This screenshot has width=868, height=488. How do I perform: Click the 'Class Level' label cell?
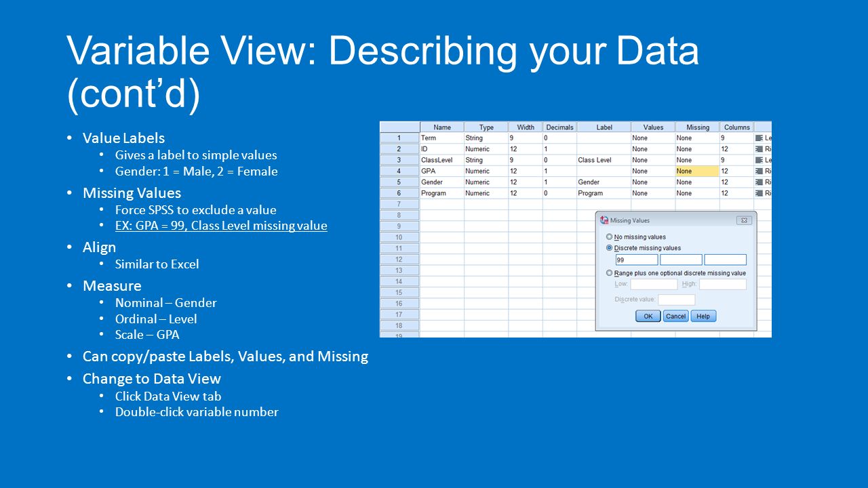pyautogui.click(x=604, y=160)
